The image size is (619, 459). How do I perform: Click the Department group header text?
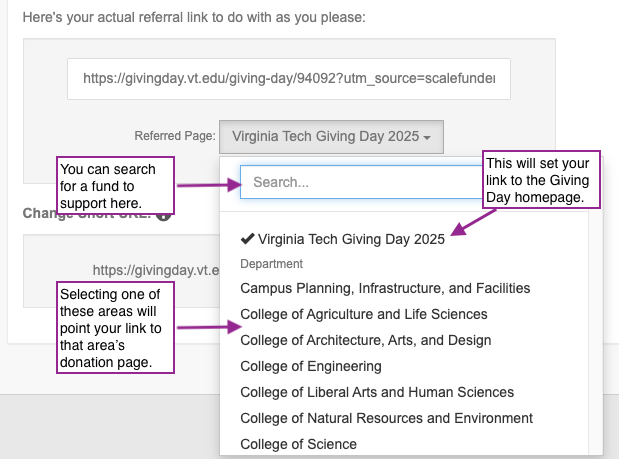click(272, 264)
